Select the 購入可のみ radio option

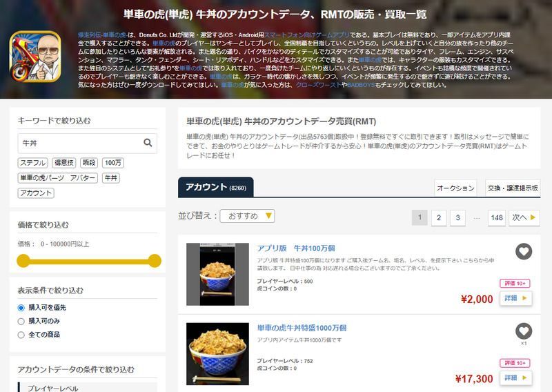coord(21,321)
